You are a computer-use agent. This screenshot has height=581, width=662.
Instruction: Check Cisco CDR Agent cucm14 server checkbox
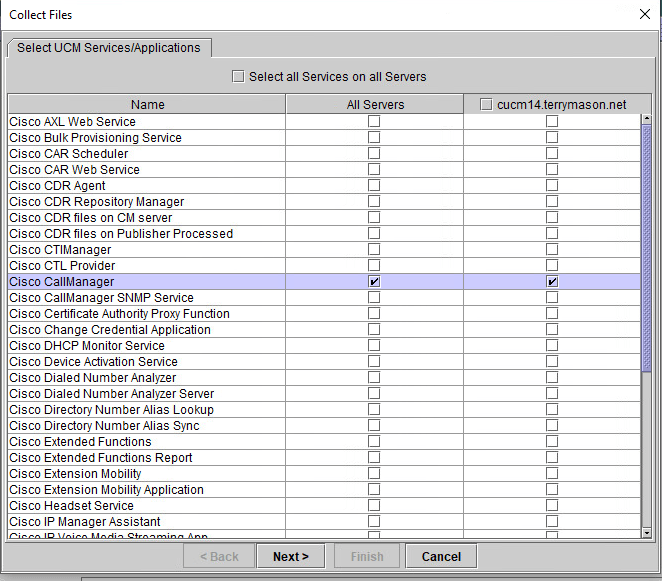pos(552,185)
